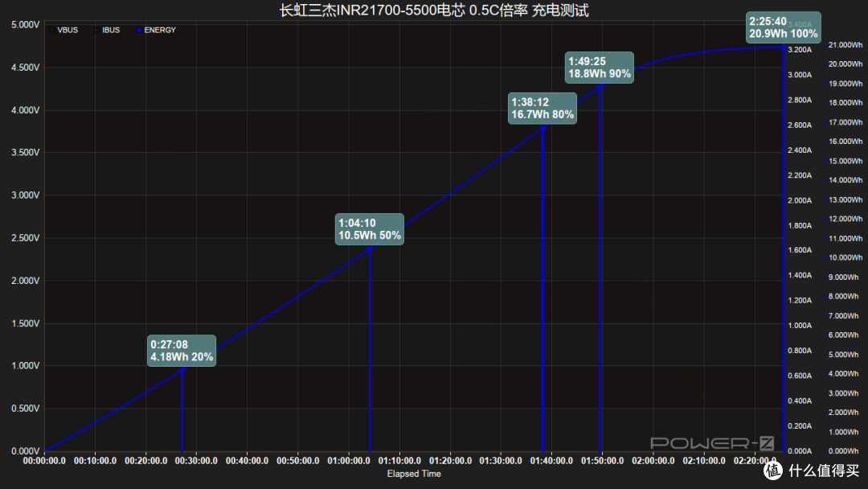The image size is (868, 489).
Task: Click the 00:40:00.0 time tick label
Action: click(x=247, y=461)
